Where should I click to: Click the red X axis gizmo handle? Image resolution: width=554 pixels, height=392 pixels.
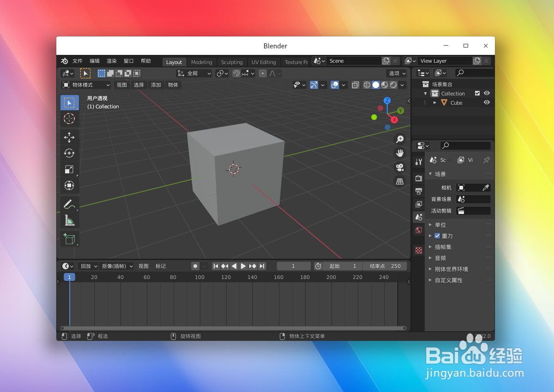[394, 119]
